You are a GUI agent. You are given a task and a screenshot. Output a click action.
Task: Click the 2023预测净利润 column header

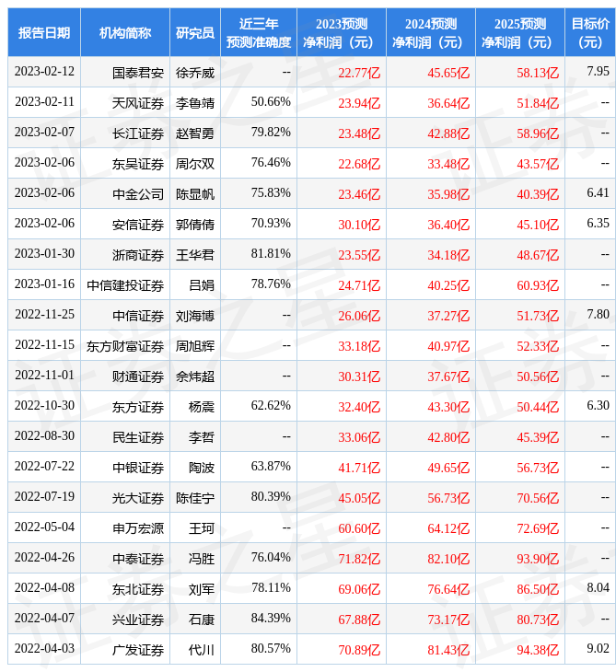coord(342,32)
